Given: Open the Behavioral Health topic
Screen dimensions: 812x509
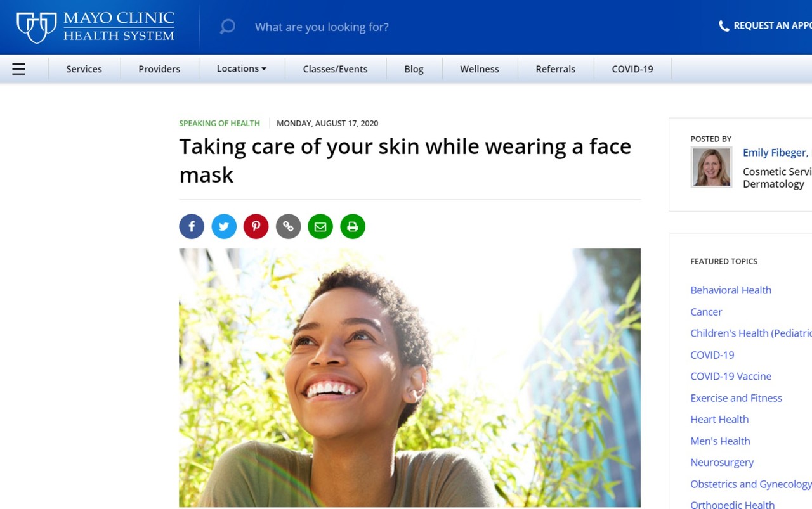Looking at the screenshot, I should pos(731,290).
